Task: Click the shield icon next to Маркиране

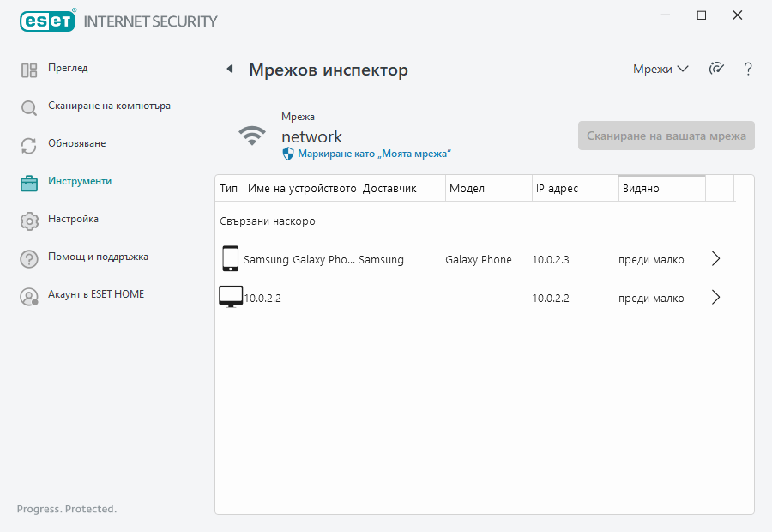Action: click(288, 154)
